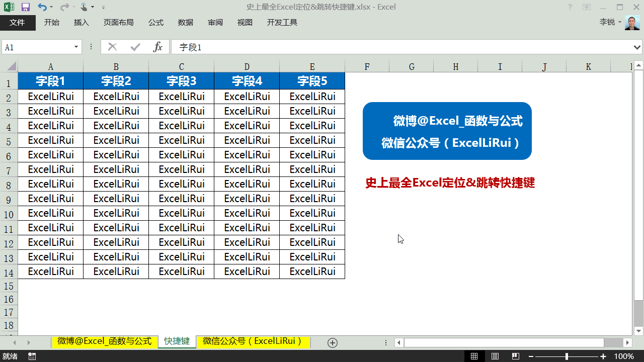
Task: Click header cell 字段1
Action: [x=51, y=81]
